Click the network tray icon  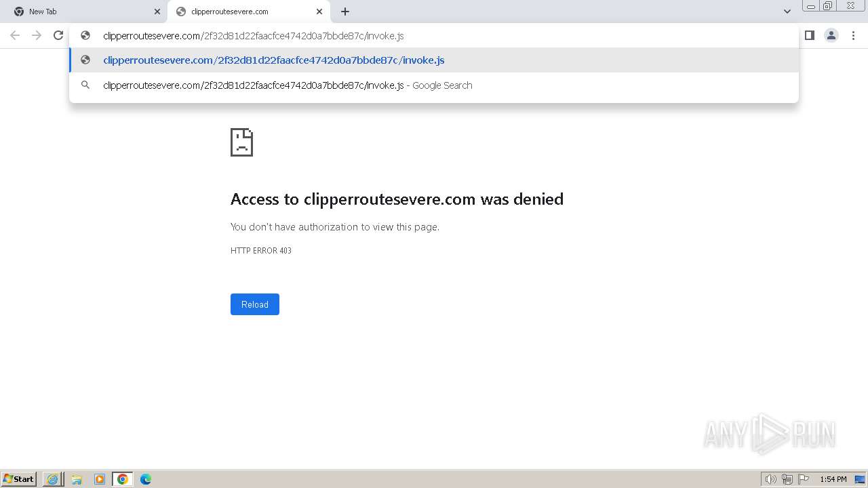[787, 479]
